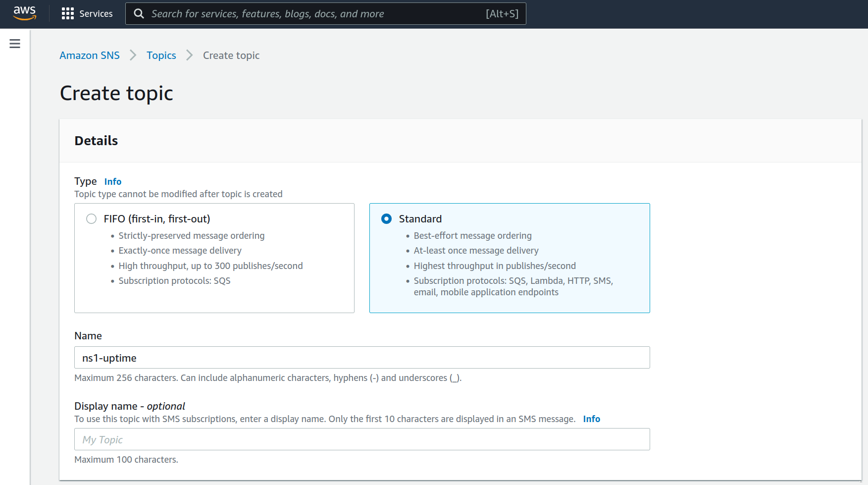The width and height of the screenshot is (868, 485).
Task: Click 'Subscription protocols: SQS' FIFO bullet
Action: [175, 281]
